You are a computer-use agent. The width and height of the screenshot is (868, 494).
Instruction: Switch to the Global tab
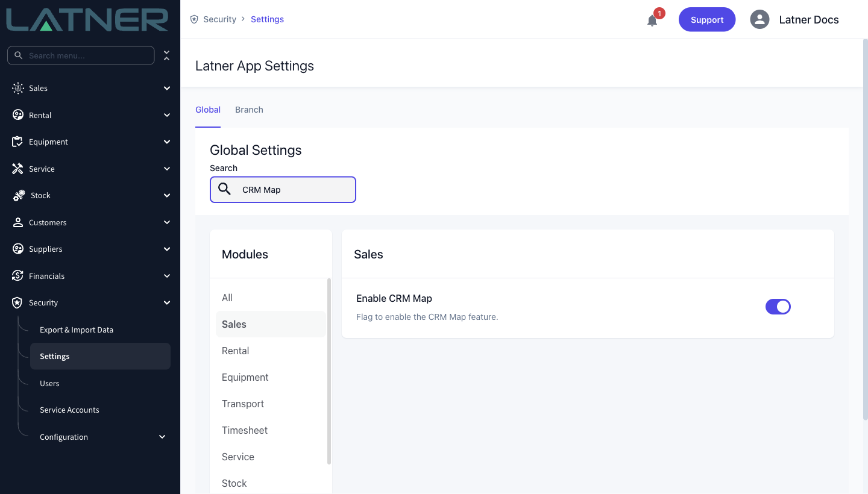coord(208,110)
